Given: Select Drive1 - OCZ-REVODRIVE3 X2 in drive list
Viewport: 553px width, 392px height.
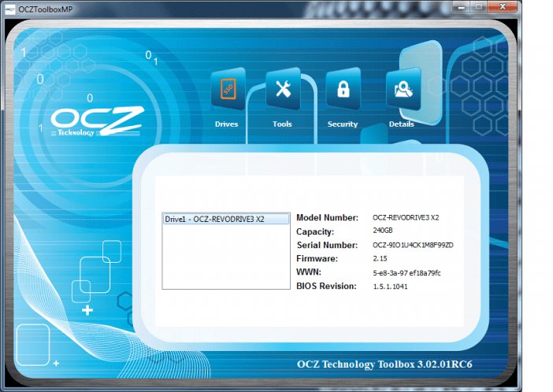Looking at the screenshot, I should coord(226,219).
